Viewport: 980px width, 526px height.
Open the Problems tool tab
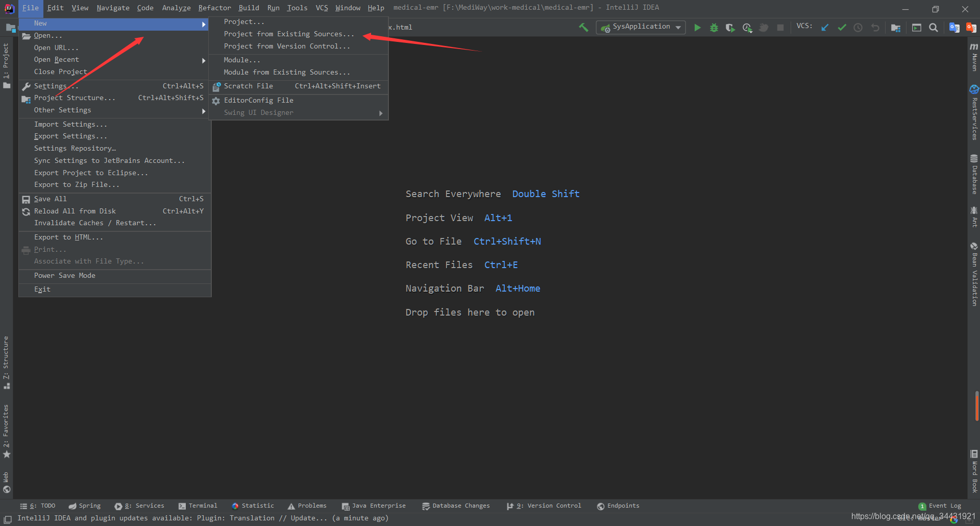pos(307,506)
